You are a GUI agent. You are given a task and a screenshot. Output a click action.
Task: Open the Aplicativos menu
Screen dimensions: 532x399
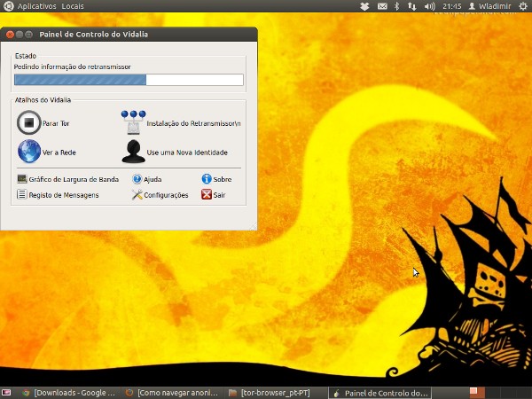[x=36, y=6]
